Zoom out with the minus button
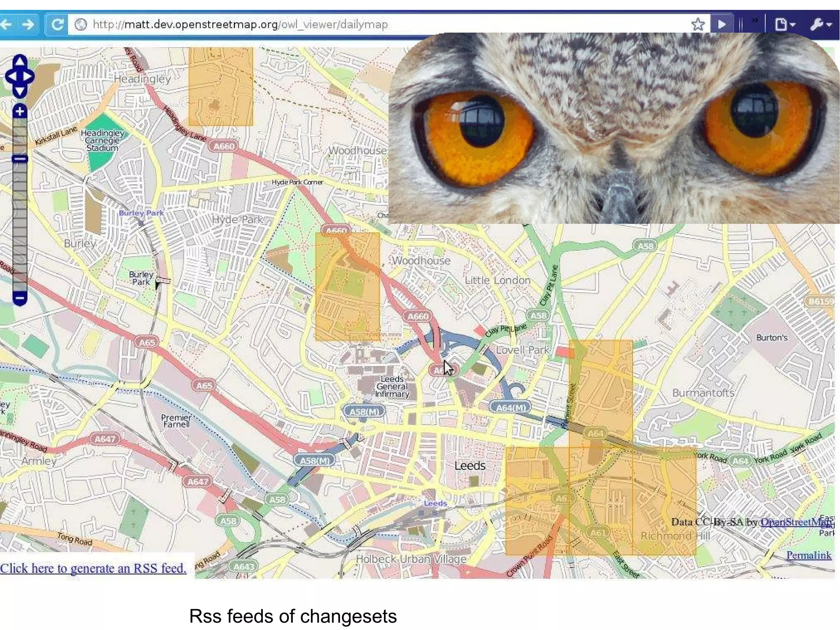The height and width of the screenshot is (630, 840). (20, 298)
